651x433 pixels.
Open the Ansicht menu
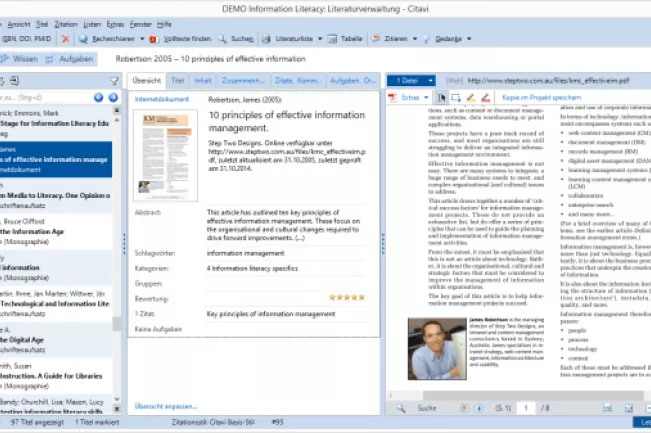[19, 24]
